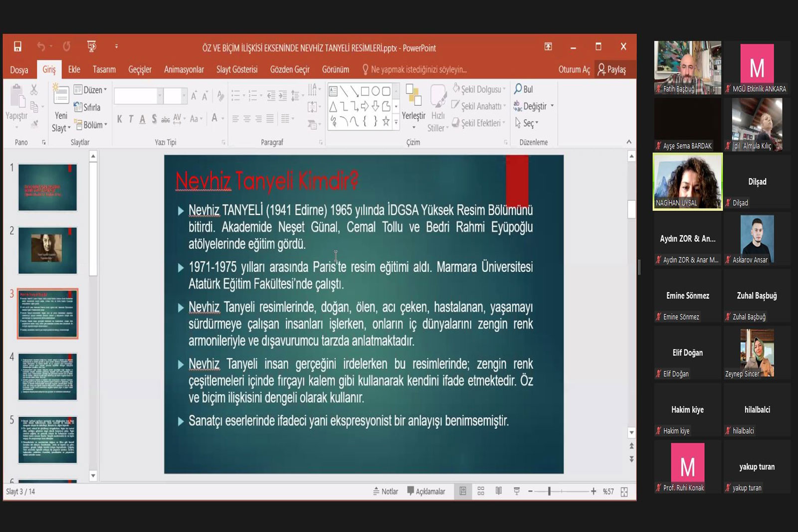Screen dimensions: 798x532
Task: Click the zoom slider handle
Action: (549, 491)
